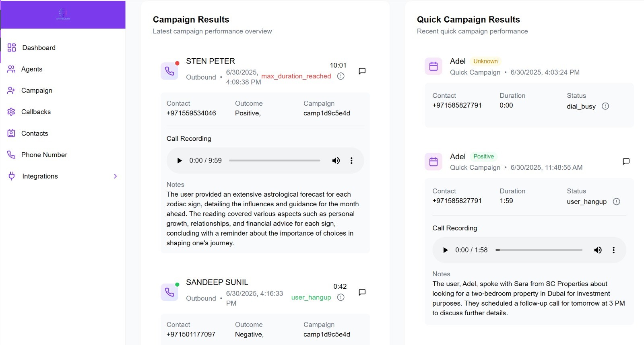Click contact number +971501177097
644x345 pixels.
tap(191, 334)
